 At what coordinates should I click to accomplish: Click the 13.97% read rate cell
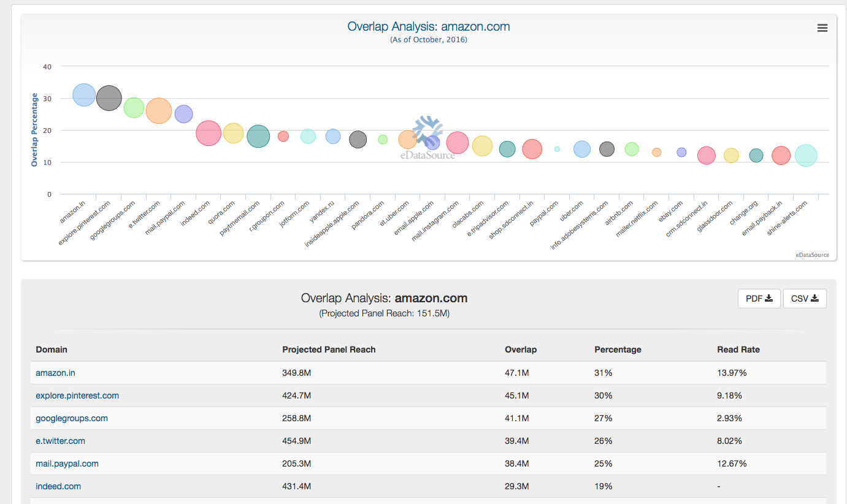[x=732, y=373]
